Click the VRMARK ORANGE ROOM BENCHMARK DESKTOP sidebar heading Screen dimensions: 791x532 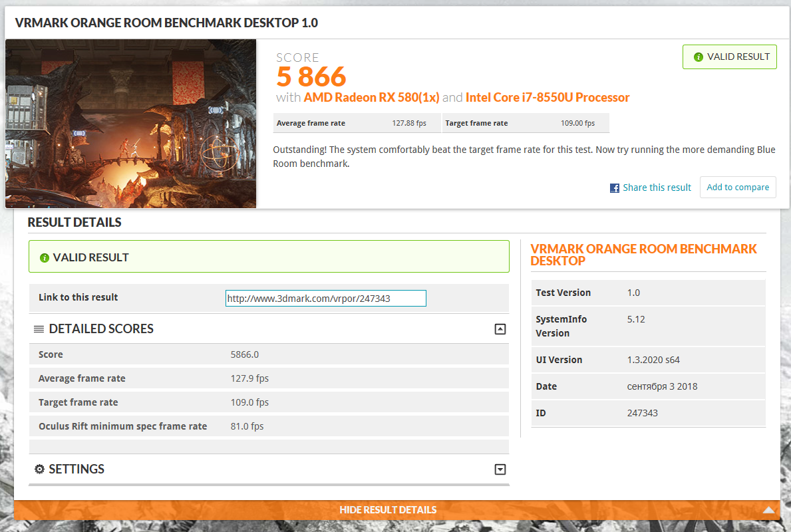coord(644,255)
